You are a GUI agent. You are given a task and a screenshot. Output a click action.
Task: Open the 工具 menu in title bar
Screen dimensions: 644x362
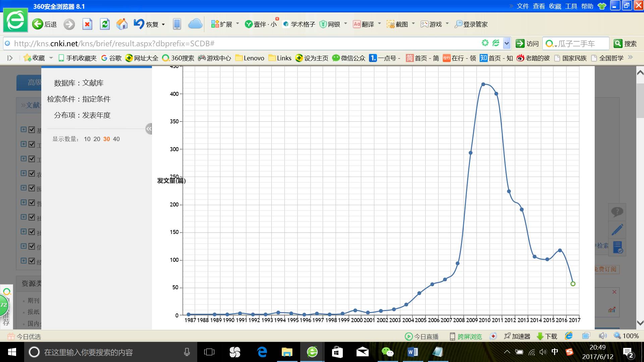[571, 6]
